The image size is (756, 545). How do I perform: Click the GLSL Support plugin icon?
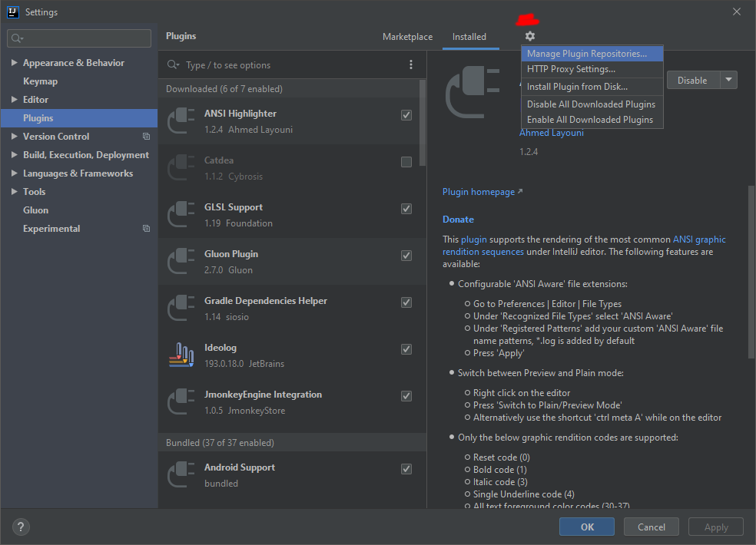tap(181, 214)
